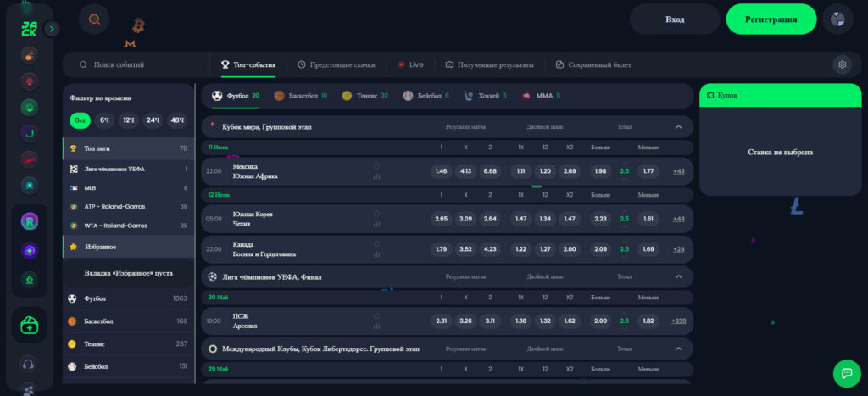Select the Футбол 20 sport tab
The width and height of the screenshot is (868, 396).
236,96
